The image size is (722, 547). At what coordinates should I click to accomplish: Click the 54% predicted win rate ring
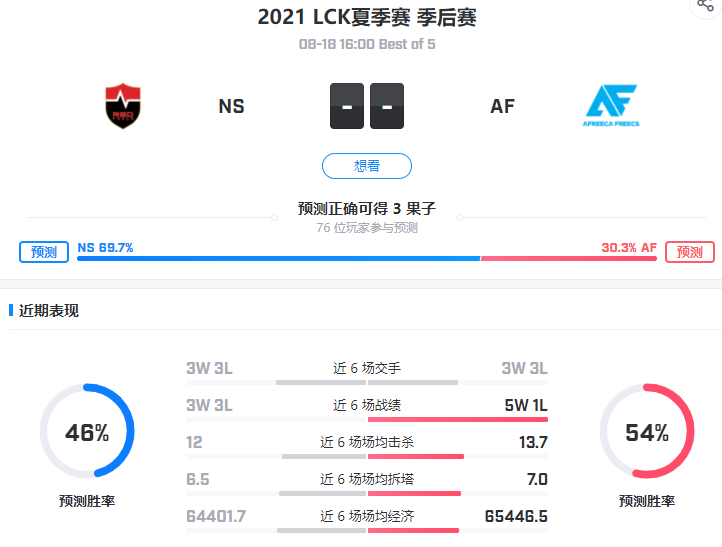tap(647, 431)
